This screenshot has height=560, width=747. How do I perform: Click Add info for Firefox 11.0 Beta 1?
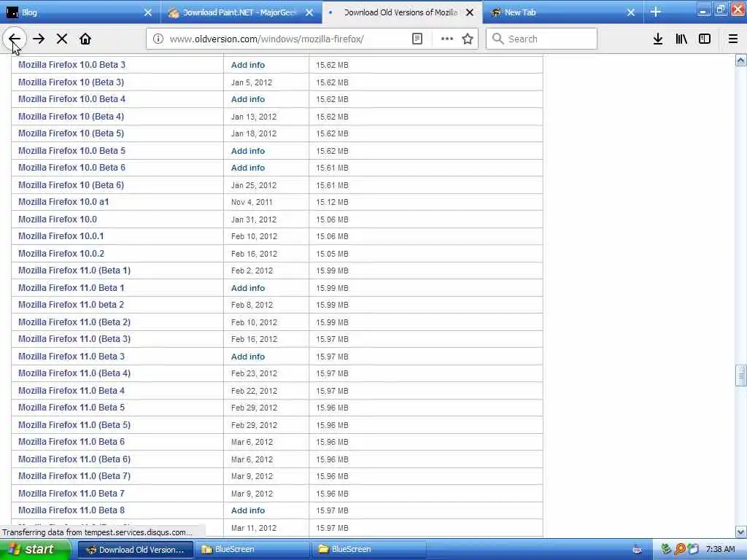248,288
